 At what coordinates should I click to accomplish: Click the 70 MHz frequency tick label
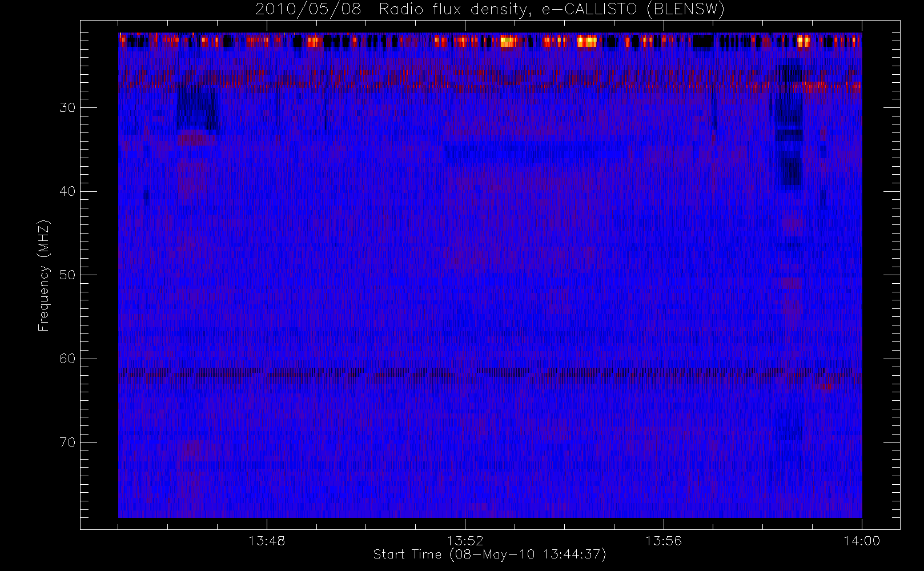67,443
